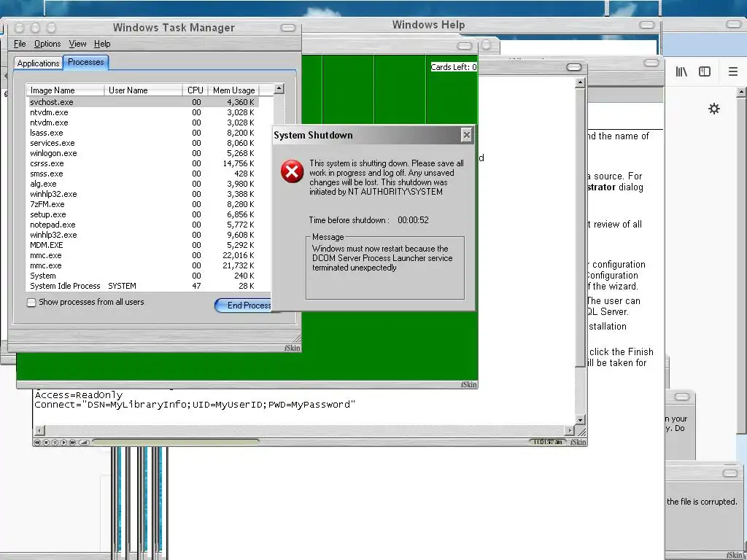Viewport: 747px width, 560px height.
Task: Click the Firefox page vertical scrollbar
Action: tap(742, 262)
